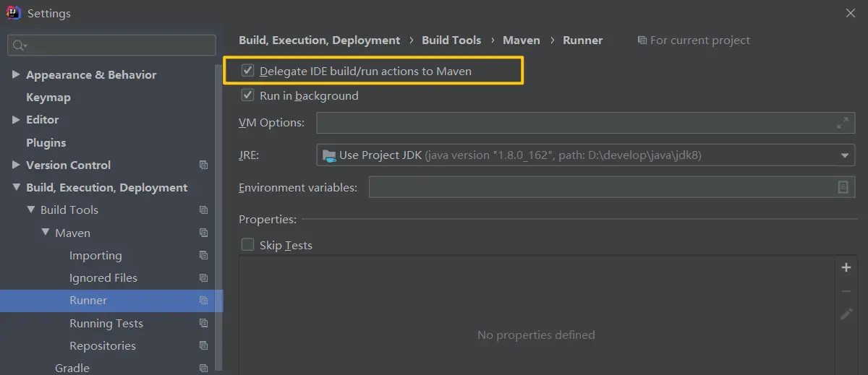Click the minus icon to remove property
Screen dimensions: 868x375
tap(846, 291)
